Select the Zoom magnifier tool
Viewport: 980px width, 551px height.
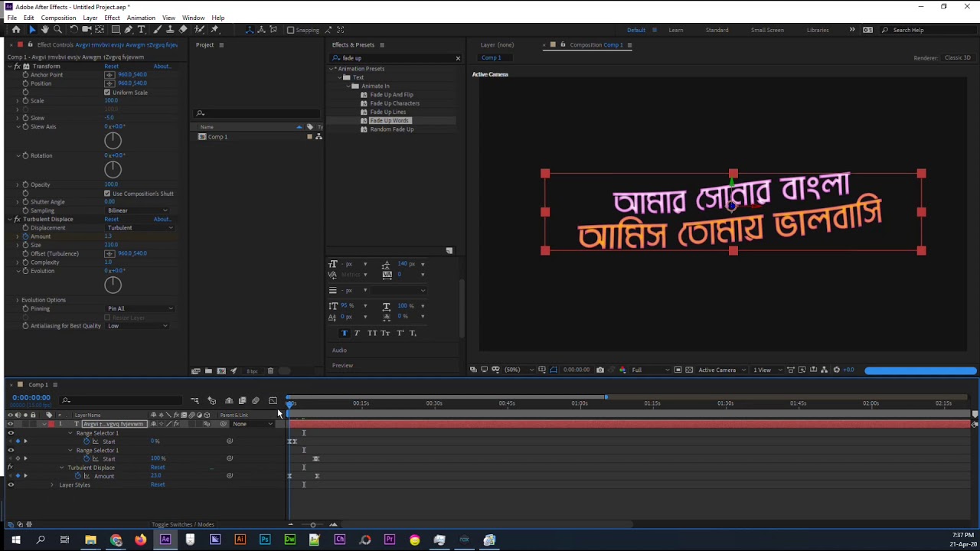pyautogui.click(x=58, y=30)
